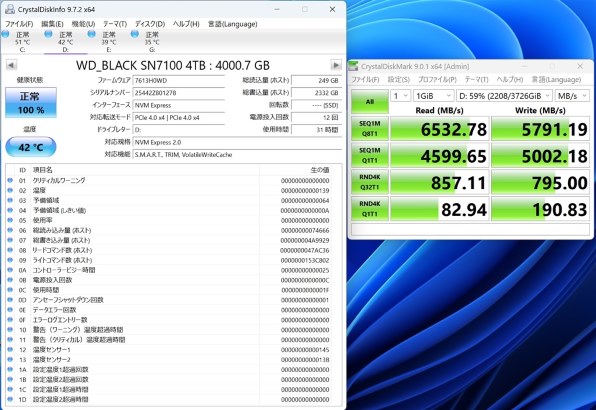The width and height of the screenshot is (596, 410).
Task: Open 編集(E) menu in CrystalDiskInfo
Action: pyautogui.click(x=52, y=24)
